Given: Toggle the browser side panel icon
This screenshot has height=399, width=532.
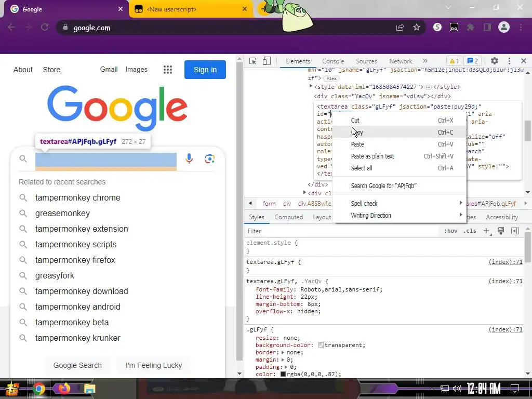Looking at the screenshot, I should point(487,28).
